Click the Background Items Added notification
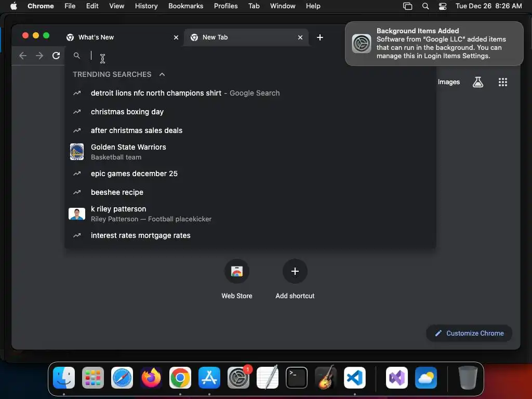Image resolution: width=532 pixels, height=399 pixels. [434, 44]
